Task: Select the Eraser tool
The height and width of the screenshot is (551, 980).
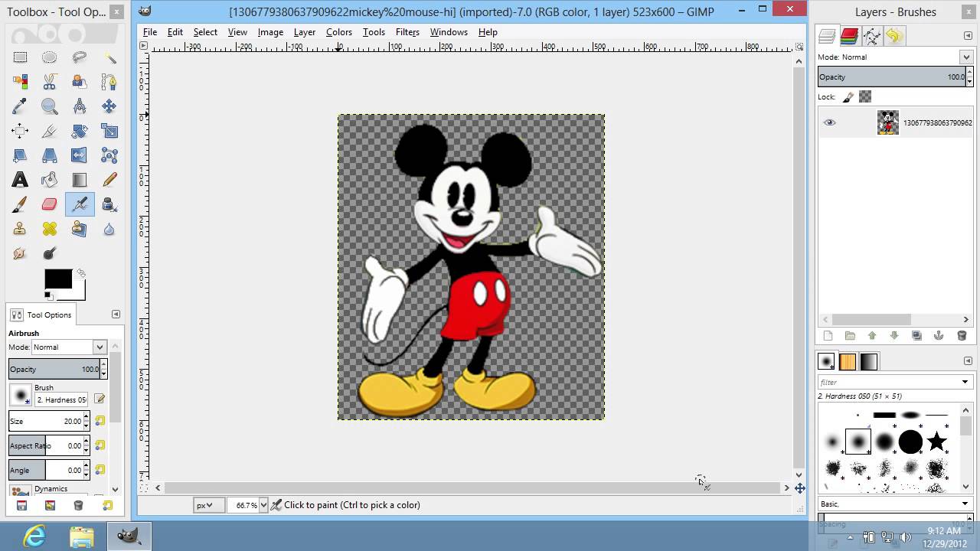Action: click(49, 204)
